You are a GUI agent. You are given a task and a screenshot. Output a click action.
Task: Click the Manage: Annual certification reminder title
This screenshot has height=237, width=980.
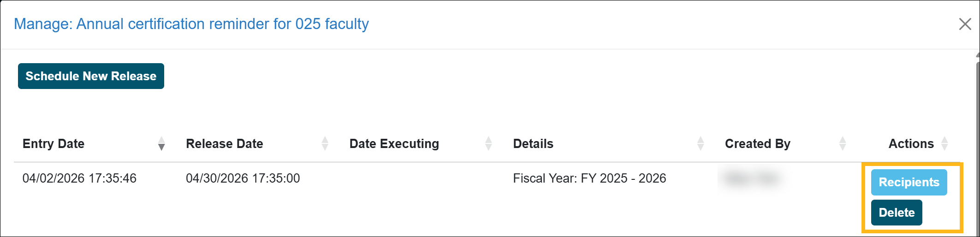[x=191, y=24]
